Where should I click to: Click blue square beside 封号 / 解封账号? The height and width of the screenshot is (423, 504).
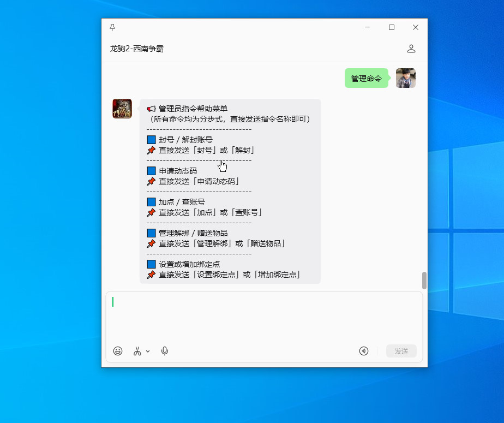coord(152,140)
